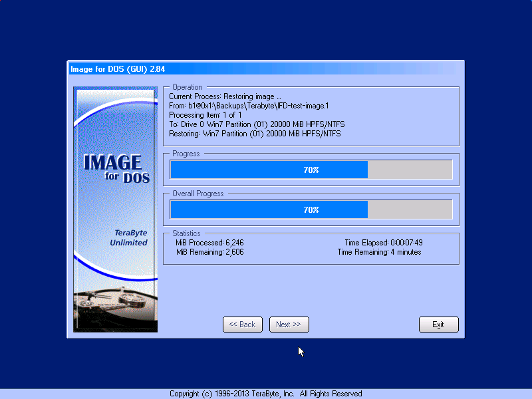Click the Restoring: Win7 Partition line
Screen dimensions: 532x399
pyautogui.click(x=254, y=134)
